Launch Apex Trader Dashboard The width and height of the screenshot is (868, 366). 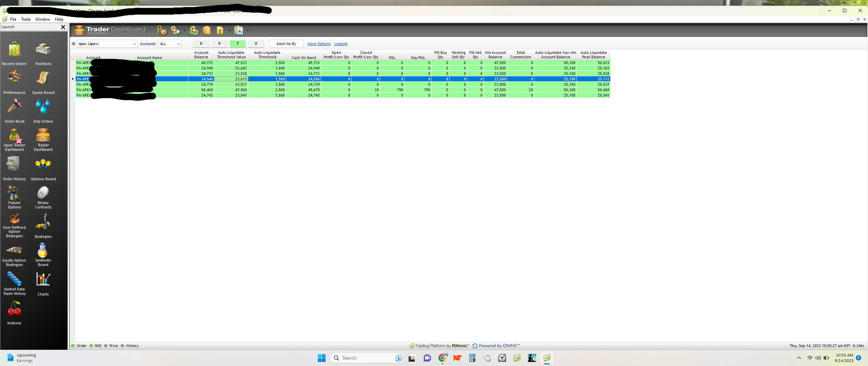(14, 140)
